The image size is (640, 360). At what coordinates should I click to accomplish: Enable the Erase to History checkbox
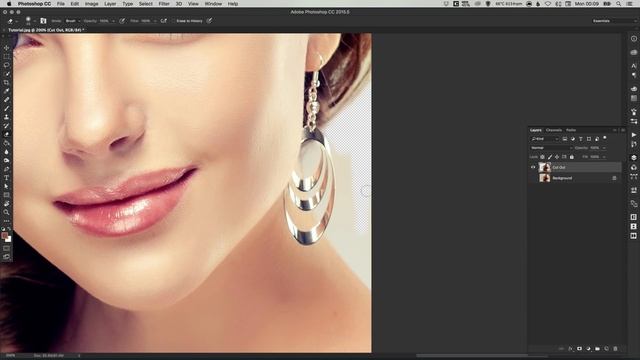tap(173, 21)
